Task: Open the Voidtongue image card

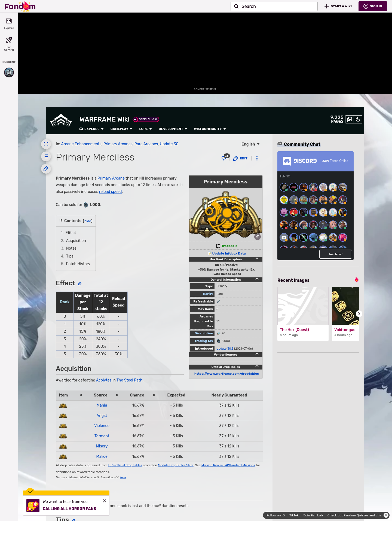Action: (x=345, y=314)
